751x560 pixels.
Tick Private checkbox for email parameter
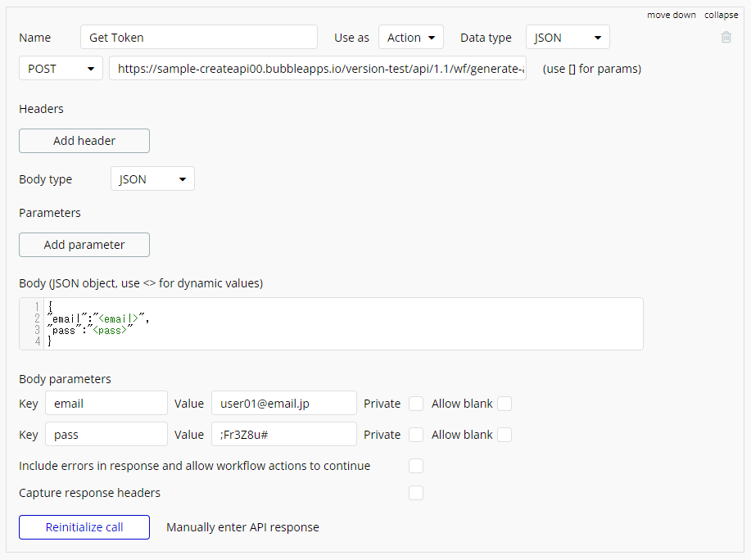(x=416, y=404)
